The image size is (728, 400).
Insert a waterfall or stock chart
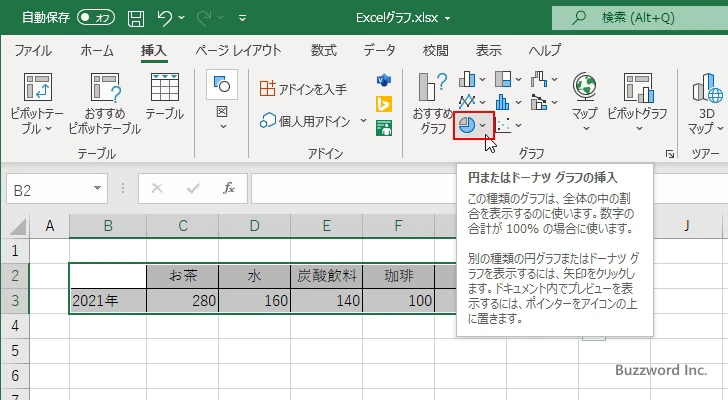pyautogui.click(x=539, y=79)
